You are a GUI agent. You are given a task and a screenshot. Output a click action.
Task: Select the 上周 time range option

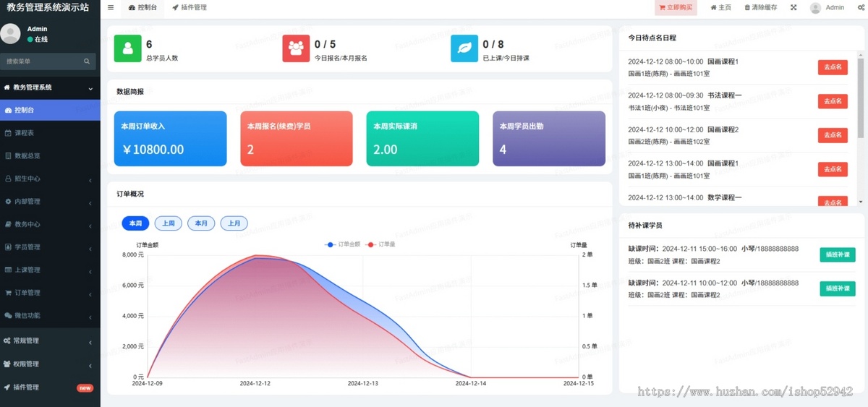[169, 223]
